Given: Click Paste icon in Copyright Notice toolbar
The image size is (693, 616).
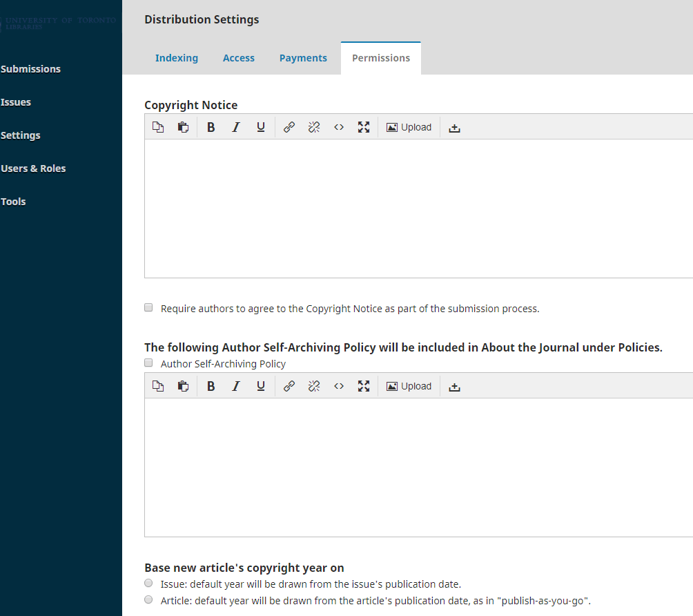Looking at the screenshot, I should click(183, 127).
